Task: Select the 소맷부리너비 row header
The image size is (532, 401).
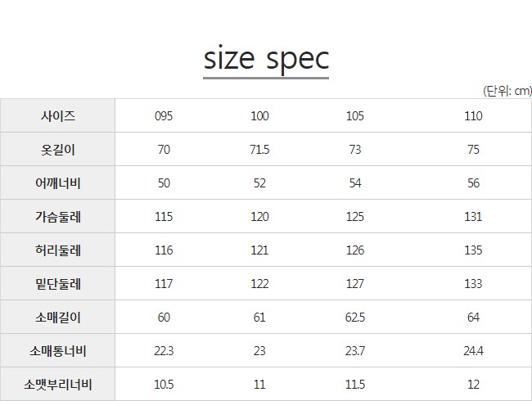Action: click(x=58, y=384)
